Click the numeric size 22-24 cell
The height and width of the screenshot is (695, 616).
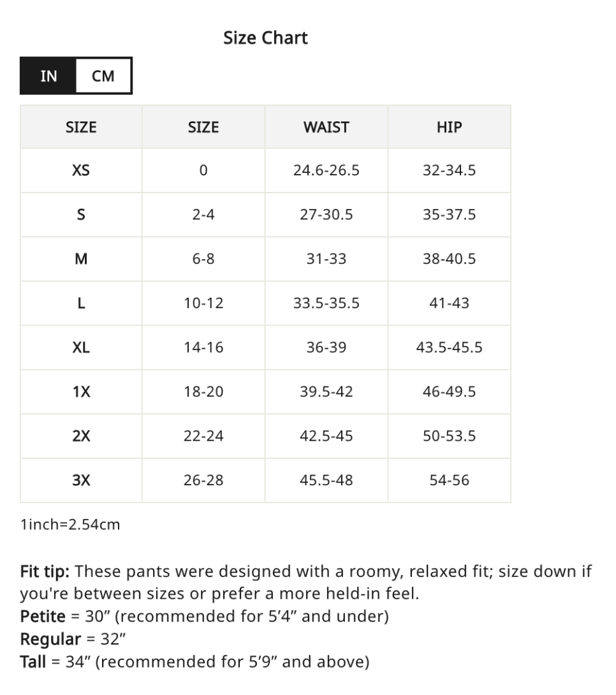coord(203,436)
